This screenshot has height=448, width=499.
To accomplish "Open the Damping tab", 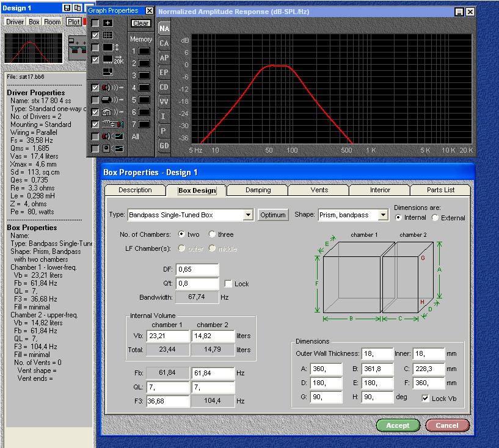I will (x=258, y=190).
